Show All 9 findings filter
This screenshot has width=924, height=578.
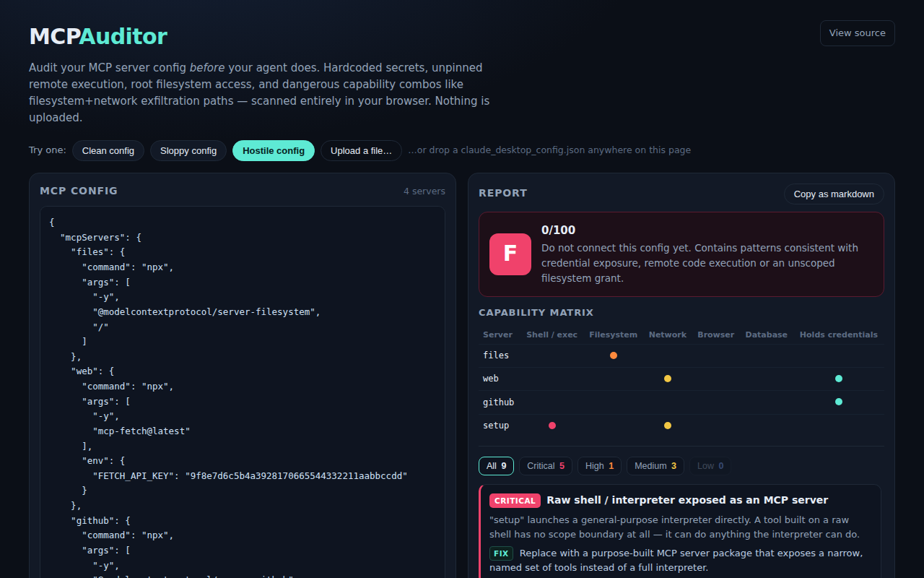point(496,466)
